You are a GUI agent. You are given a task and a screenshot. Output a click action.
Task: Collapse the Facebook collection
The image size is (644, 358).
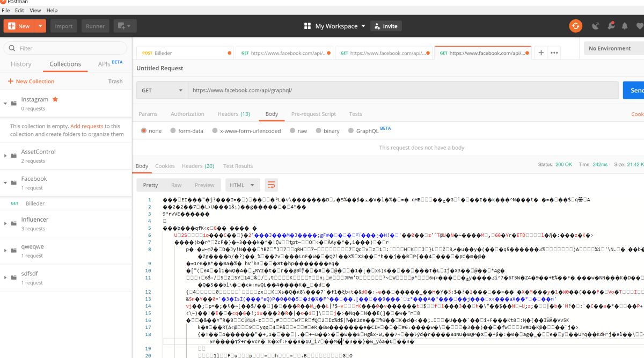[x=5, y=183]
